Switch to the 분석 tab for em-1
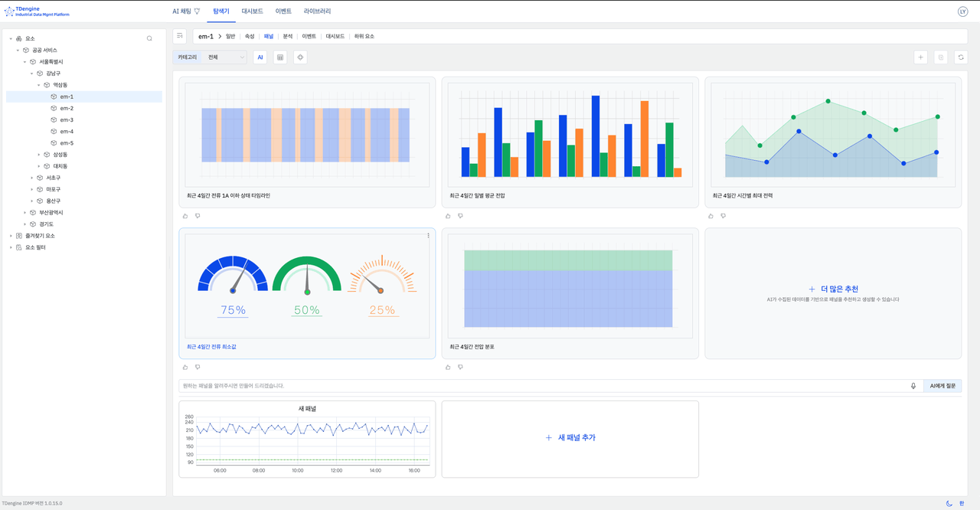The image size is (980, 510). (288, 36)
